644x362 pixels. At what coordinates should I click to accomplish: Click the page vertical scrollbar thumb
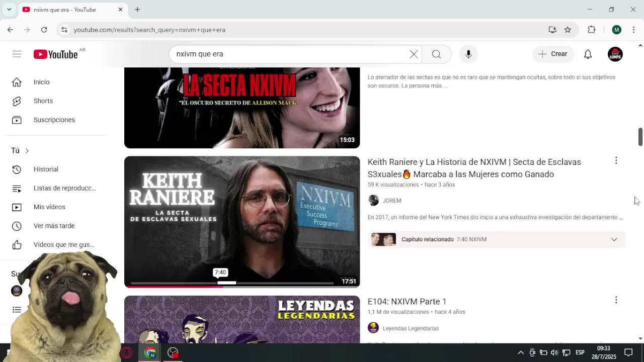(640, 137)
